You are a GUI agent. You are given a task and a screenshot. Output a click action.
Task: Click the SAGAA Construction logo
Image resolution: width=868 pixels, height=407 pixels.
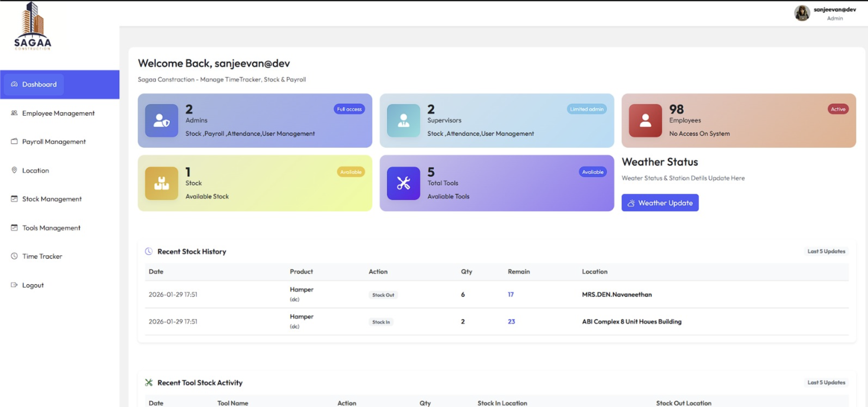33,27
